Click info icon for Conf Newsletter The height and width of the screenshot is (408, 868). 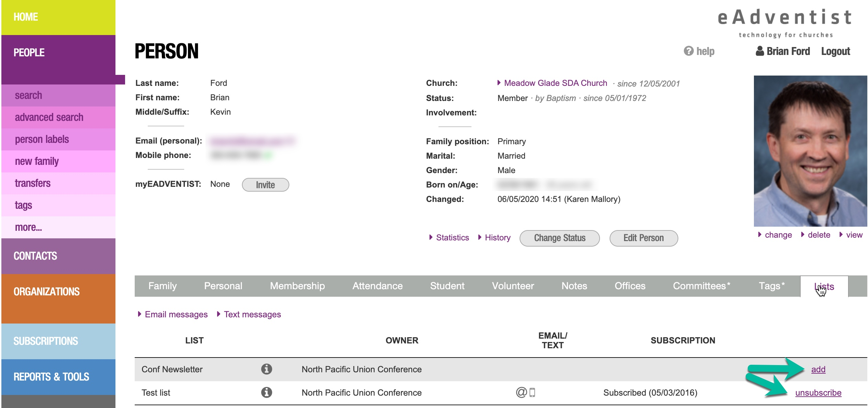266,369
